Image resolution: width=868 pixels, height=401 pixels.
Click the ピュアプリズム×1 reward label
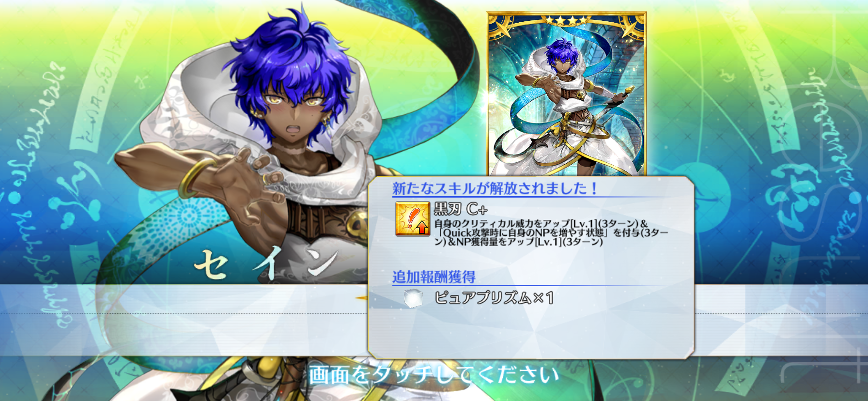pos(494,298)
